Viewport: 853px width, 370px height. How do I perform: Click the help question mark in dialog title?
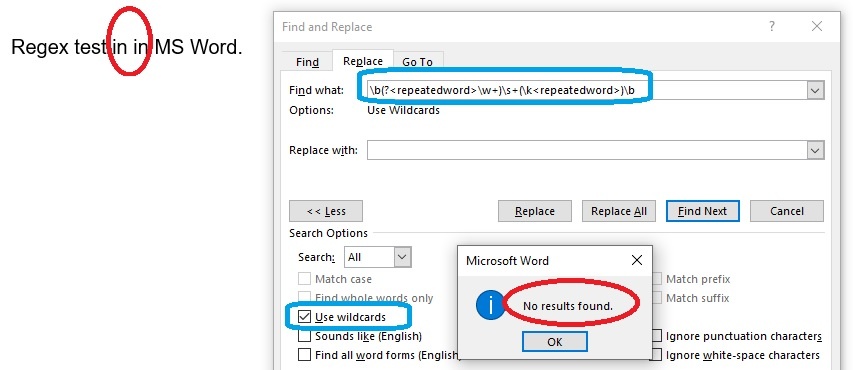click(x=771, y=26)
